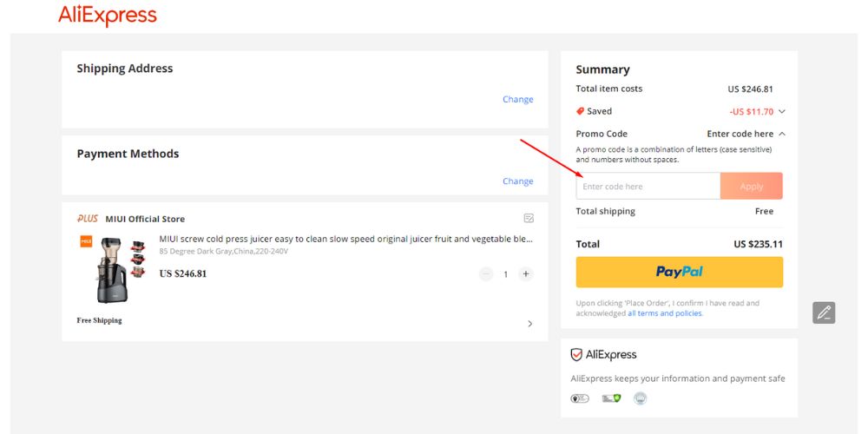The height and width of the screenshot is (434, 868).
Task: Click the '-US $11.70' saved amount
Action: [751, 111]
